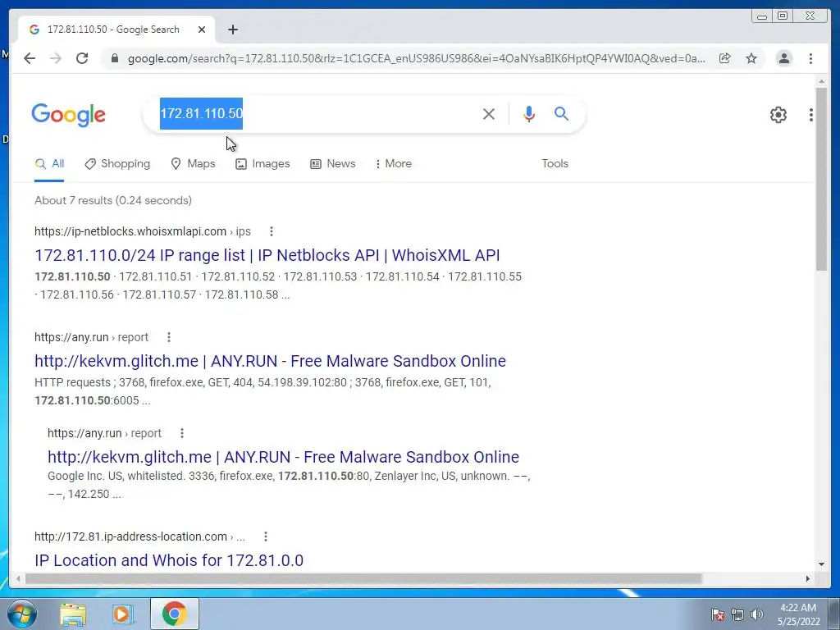This screenshot has height=630, width=840.
Task: Click the browser address bar URL
Action: (x=416, y=58)
